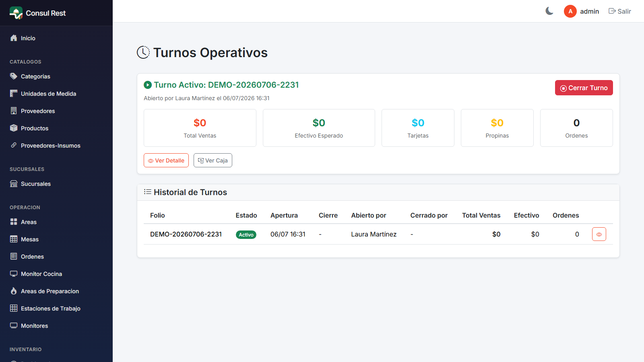Click the Cerrar Turno button

[x=584, y=88]
